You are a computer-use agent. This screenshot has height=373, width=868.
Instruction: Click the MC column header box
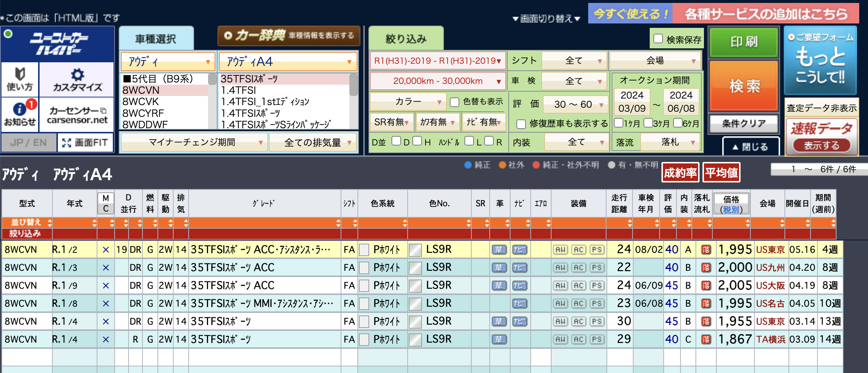(x=106, y=203)
